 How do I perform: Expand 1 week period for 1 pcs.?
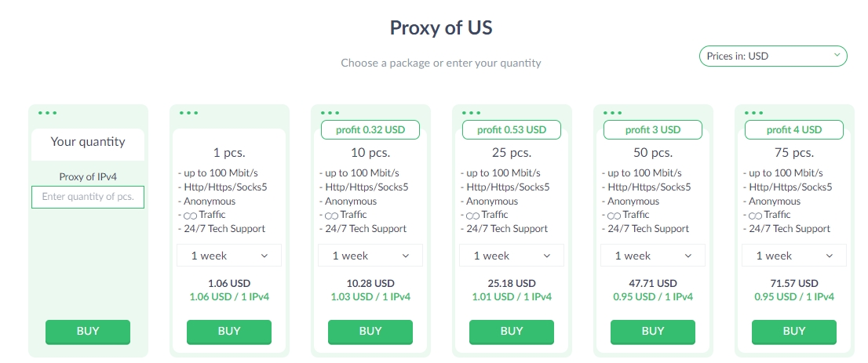229,256
